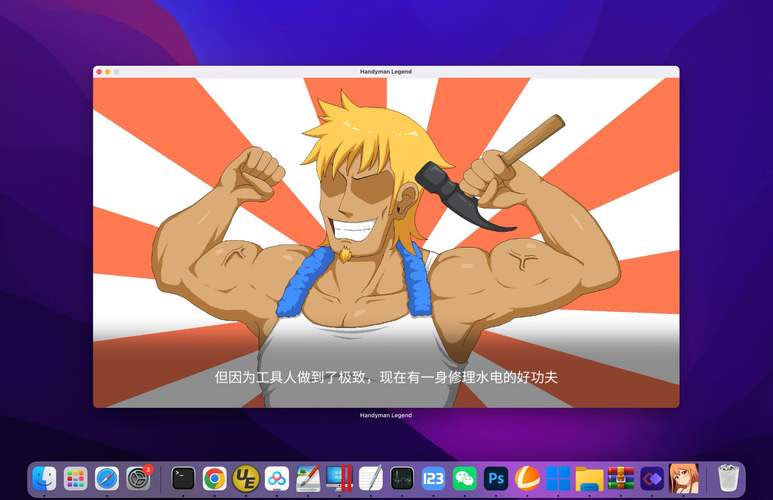Open the yellow folder icon in dock
This screenshot has height=500, width=773.
589,478
